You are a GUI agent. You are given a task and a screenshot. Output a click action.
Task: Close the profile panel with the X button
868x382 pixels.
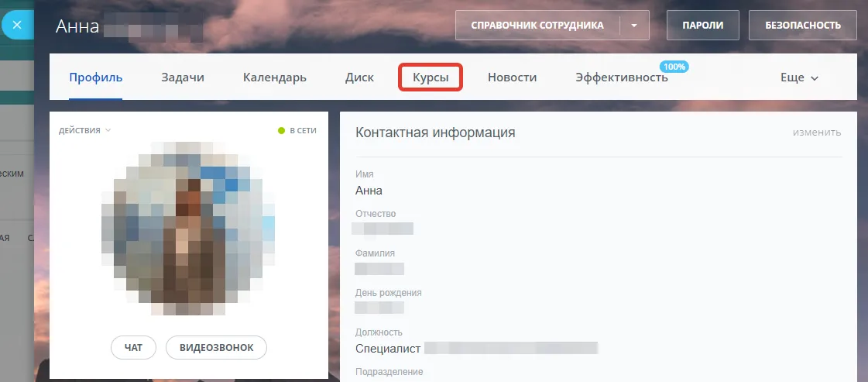pyautogui.click(x=17, y=26)
